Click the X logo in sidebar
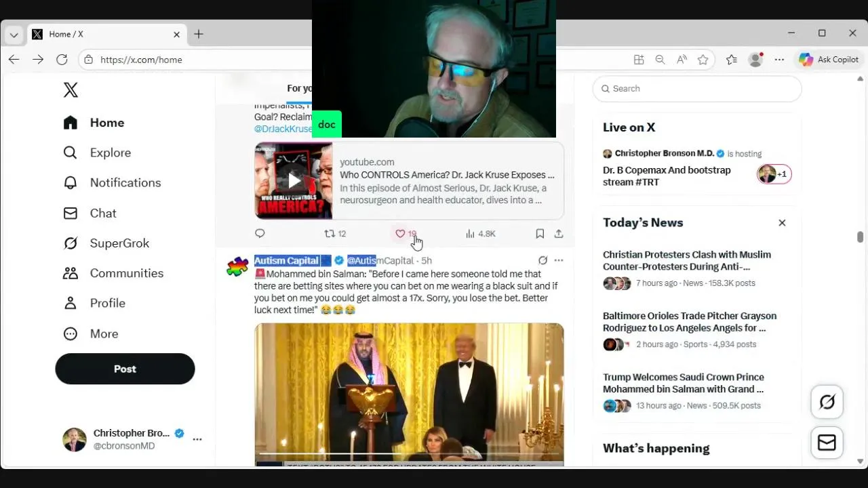 click(71, 89)
